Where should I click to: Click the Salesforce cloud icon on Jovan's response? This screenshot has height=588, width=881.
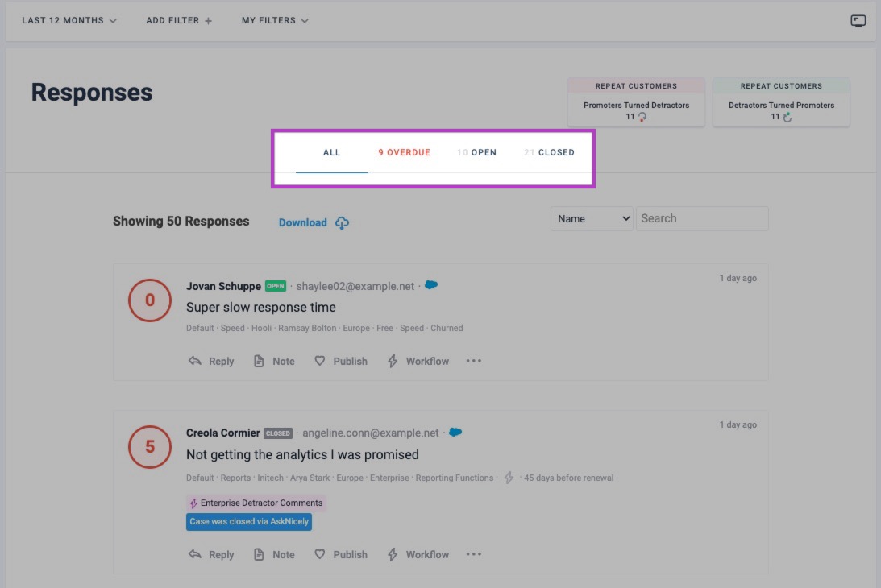pos(431,284)
